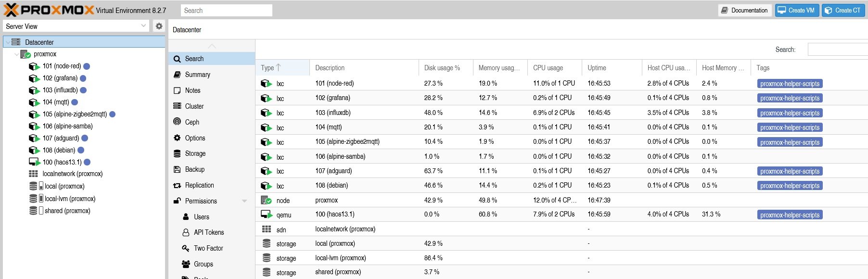Click the Backup floppy disk icon
Screen dimensions: 868x279
[177, 169]
